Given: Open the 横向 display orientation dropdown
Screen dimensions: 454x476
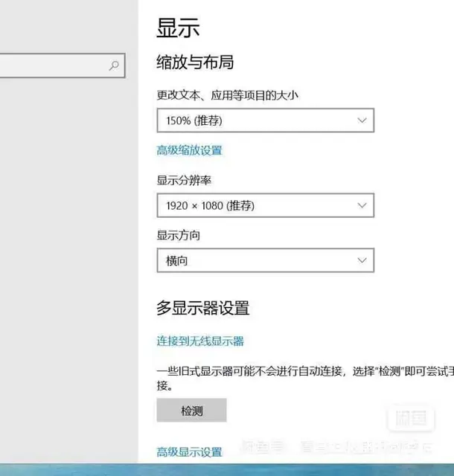Looking at the screenshot, I should (x=265, y=260).
